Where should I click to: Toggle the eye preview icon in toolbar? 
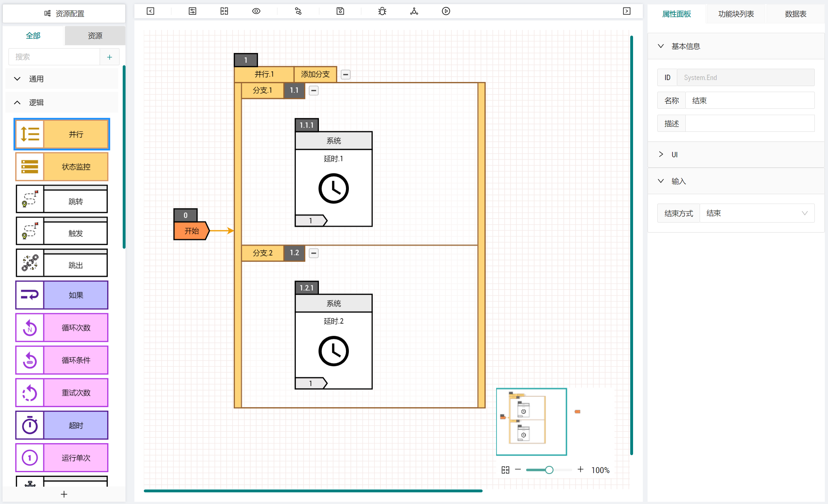coord(256,11)
